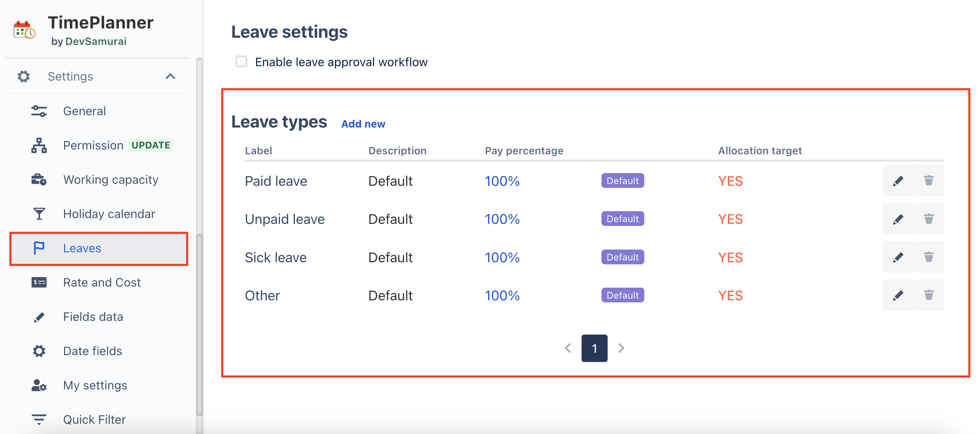Go to next page of leave types
The image size is (980, 434).
(x=621, y=348)
